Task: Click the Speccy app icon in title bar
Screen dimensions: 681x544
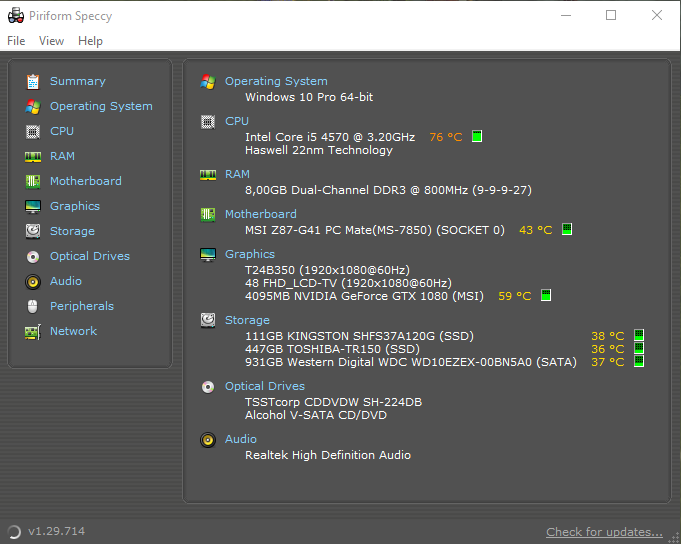Action: 16,16
